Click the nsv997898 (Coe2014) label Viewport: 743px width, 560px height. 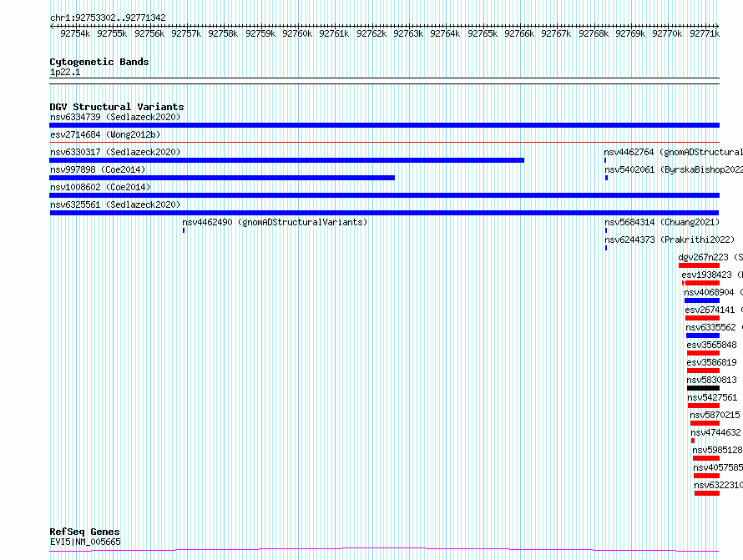[x=98, y=169]
